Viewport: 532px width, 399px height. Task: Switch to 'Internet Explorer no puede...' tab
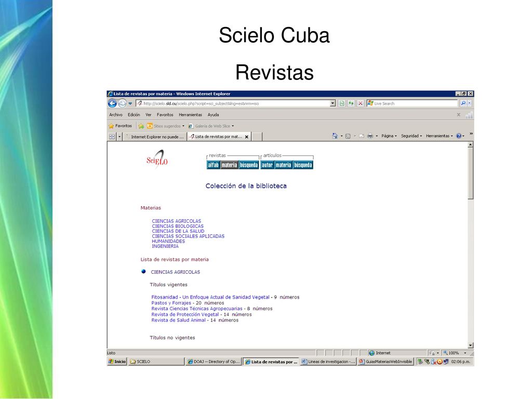click(x=155, y=137)
